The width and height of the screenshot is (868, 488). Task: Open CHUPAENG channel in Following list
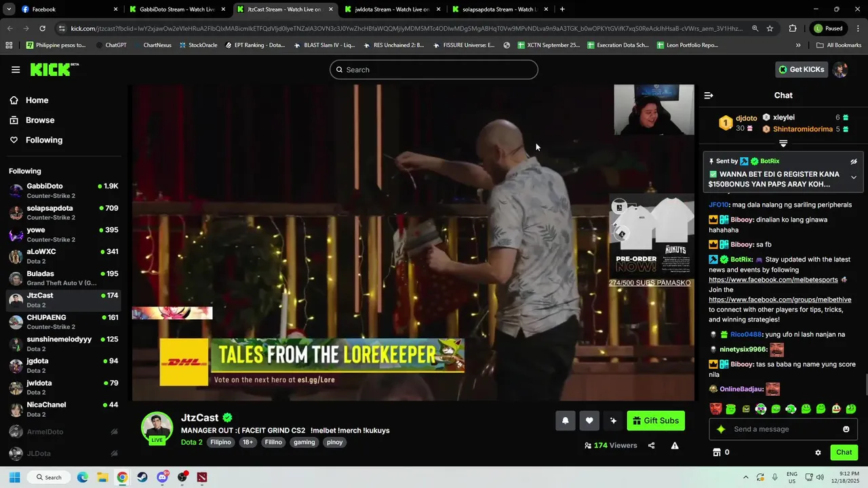(x=64, y=322)
